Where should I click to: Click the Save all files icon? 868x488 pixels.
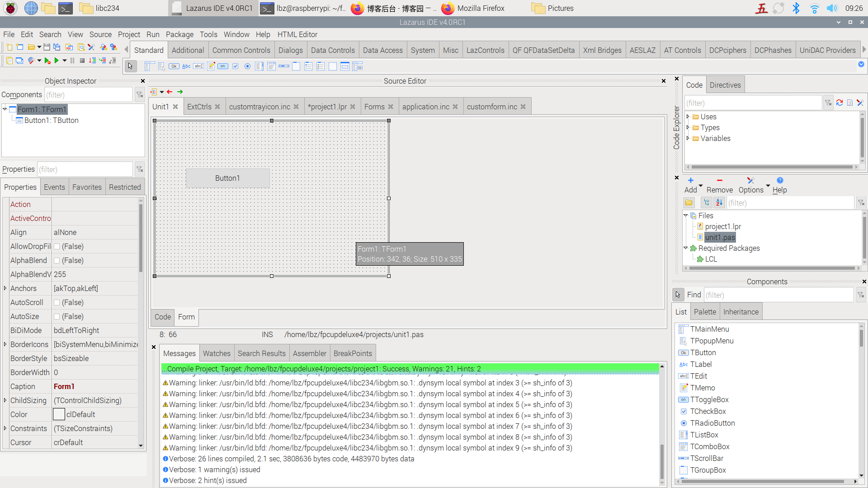[x=57, y=47]
